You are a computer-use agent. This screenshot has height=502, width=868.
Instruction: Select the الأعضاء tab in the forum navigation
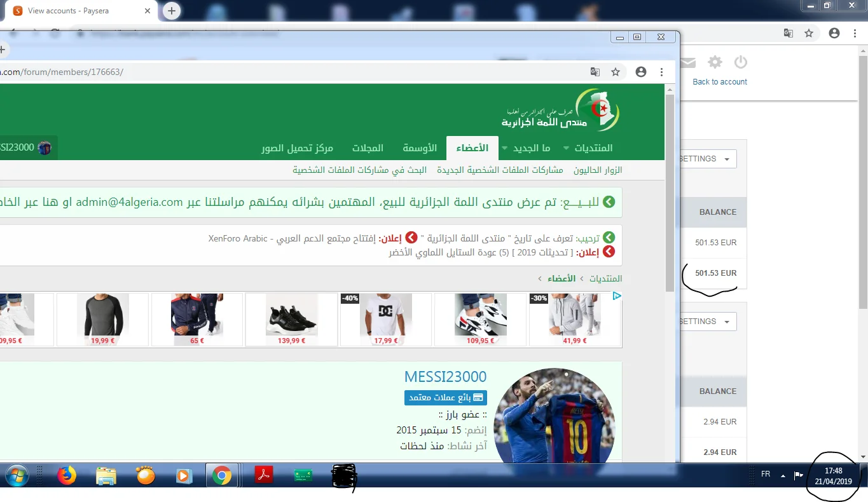point(472,148)
